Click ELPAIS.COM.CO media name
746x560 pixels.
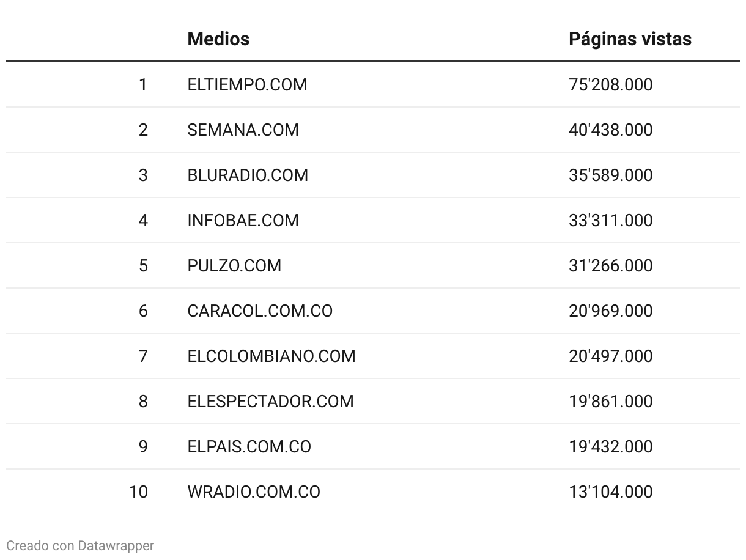(x=249, y=446)
